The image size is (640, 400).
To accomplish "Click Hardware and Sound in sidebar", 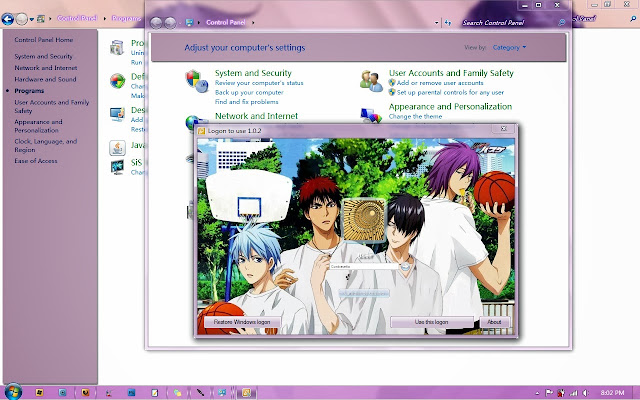I will [x=45, y=79].
